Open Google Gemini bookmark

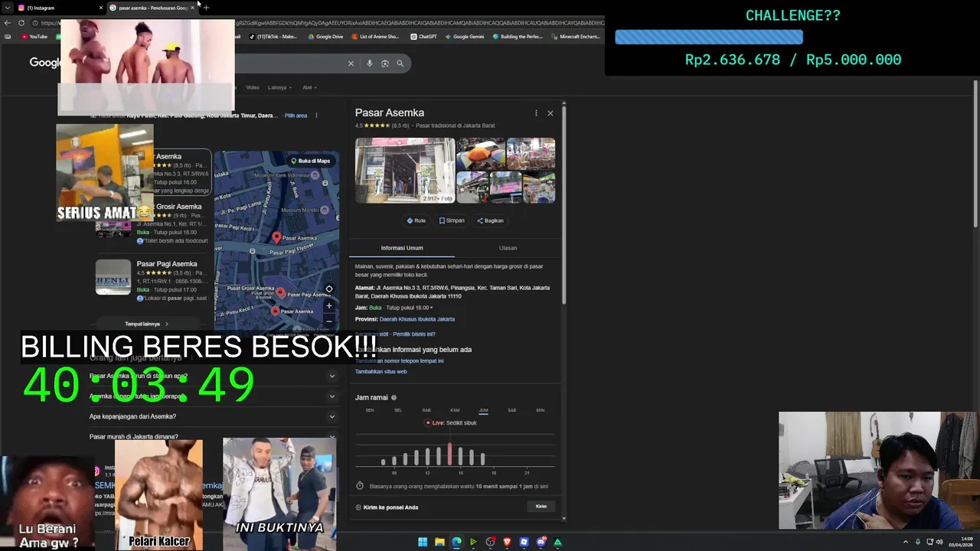coord(464,37)
